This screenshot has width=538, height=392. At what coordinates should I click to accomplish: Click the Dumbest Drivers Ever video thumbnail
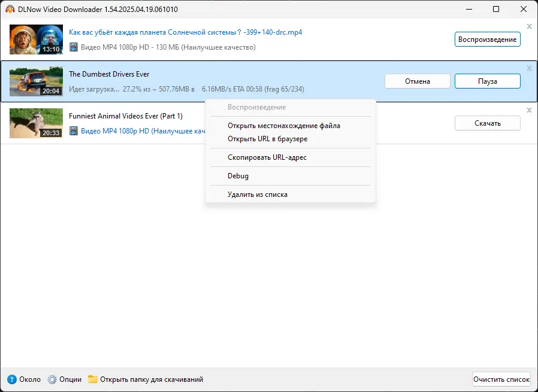pyautogui.click(x=36, y=81)
